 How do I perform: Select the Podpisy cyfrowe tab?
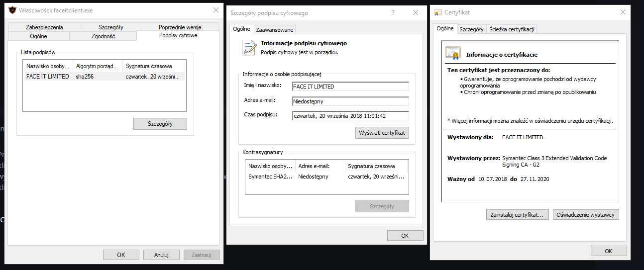[x=178, y=36]
